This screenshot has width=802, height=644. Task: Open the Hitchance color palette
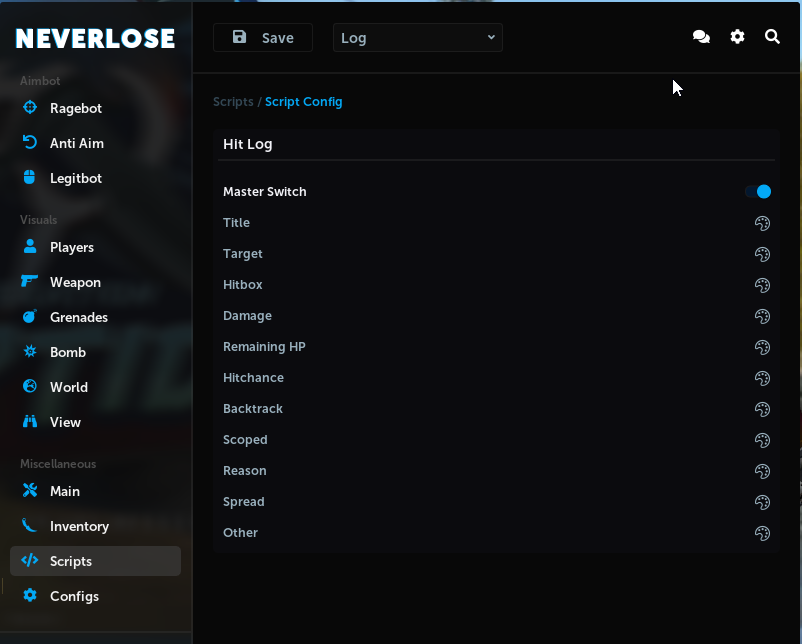click(762, 378)
